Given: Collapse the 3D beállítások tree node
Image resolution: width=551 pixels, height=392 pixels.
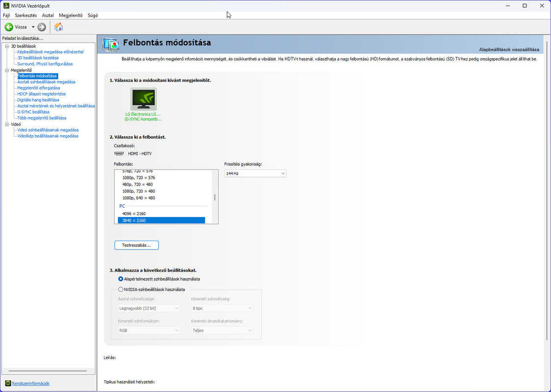Looking at the screenshot, I should click(x=7, y=46).
